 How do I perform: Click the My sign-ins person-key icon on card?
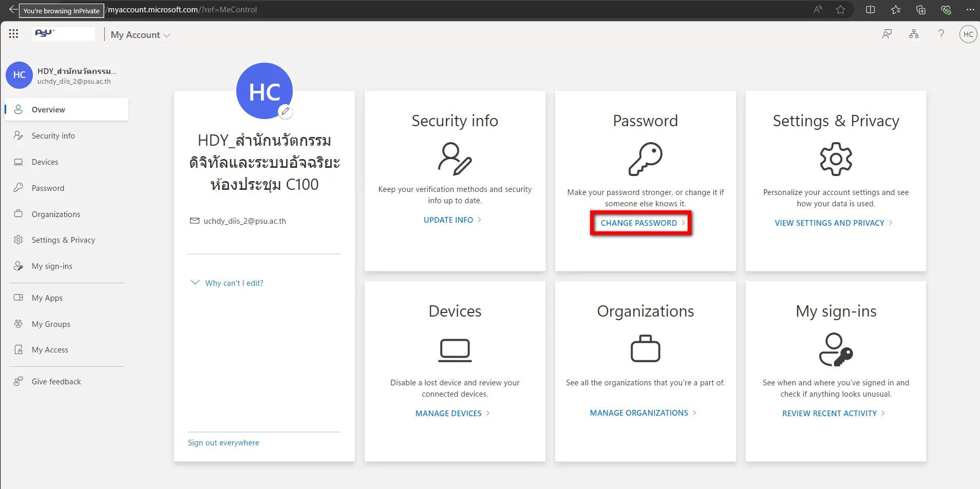(x=836, y=349)
